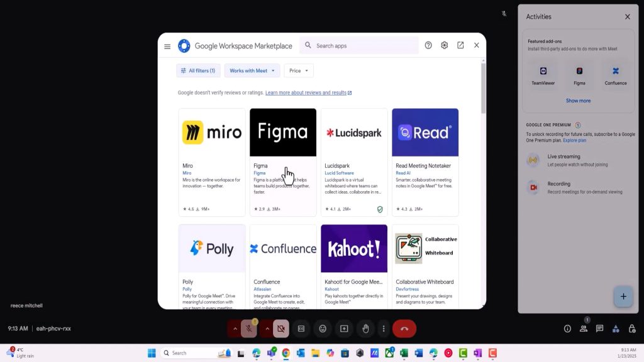Click the Windows Start button

tap(152, 353)
